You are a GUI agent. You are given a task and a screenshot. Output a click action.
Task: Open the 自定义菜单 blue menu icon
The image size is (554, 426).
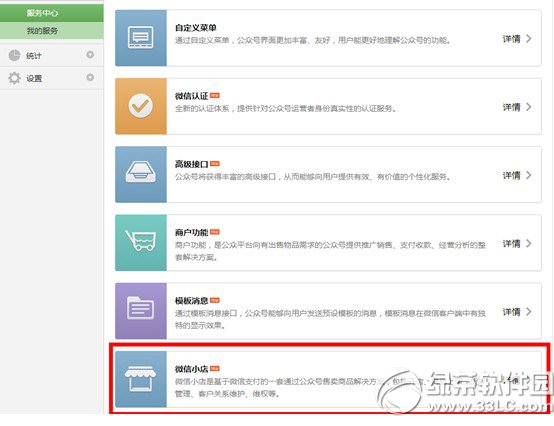[141, 38]
